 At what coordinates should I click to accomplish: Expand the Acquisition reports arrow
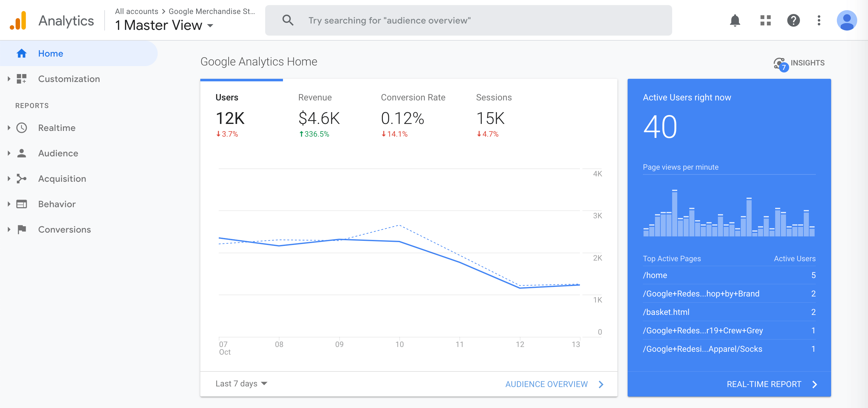[x=9, y=179]
